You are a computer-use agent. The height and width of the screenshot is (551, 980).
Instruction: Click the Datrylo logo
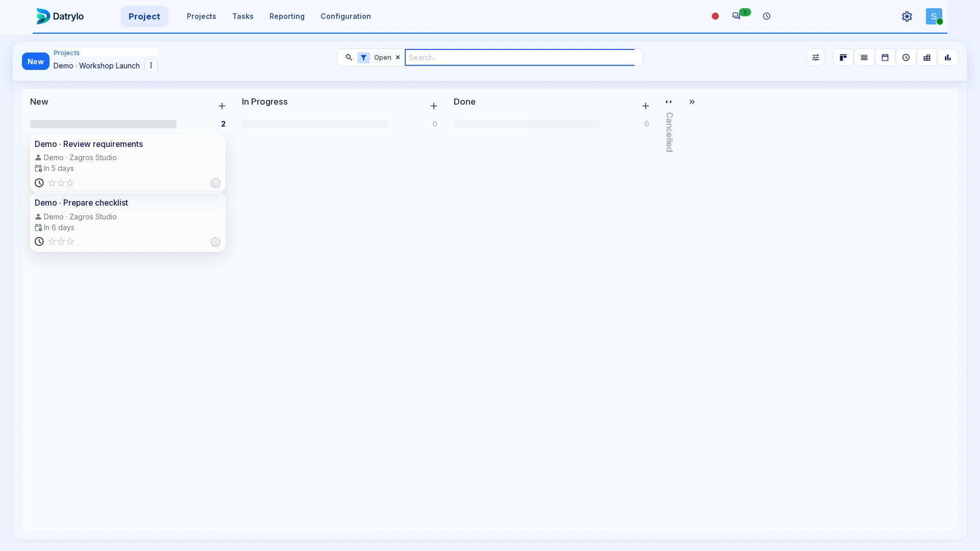60,16
